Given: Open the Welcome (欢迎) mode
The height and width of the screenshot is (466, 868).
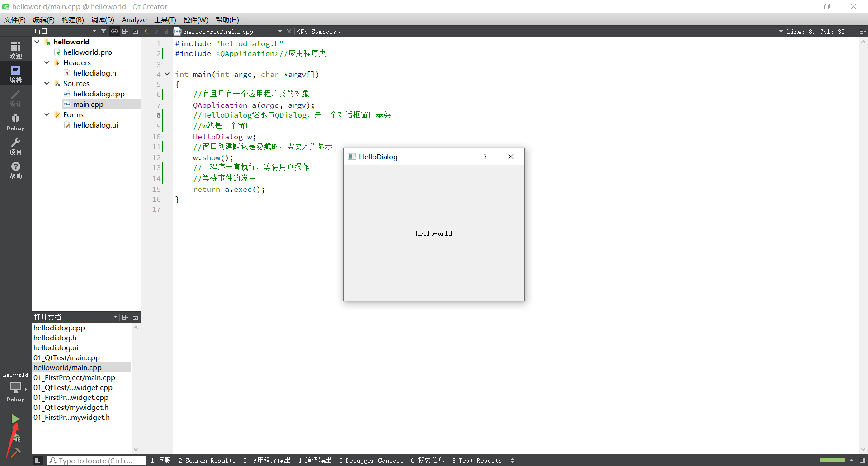Looking at the screenshot, I should [15, 49].
